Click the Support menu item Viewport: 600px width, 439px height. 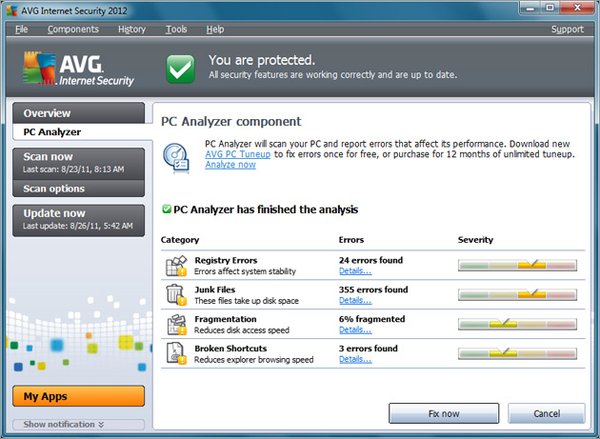(x=567, y=29)
